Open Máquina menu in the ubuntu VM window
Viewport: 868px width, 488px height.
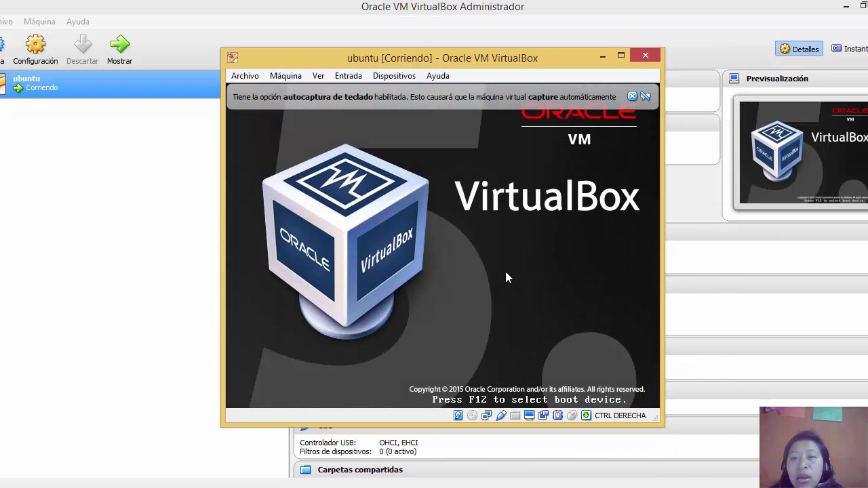click(285, 76)
